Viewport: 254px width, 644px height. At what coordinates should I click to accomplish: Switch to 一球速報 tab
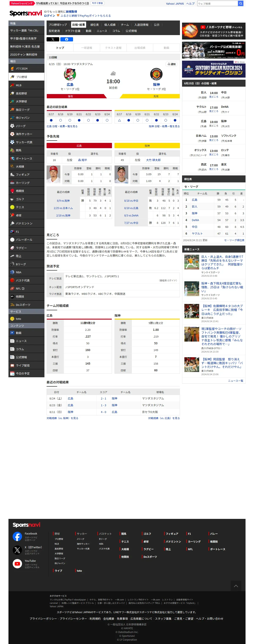(x=87, y=48)
